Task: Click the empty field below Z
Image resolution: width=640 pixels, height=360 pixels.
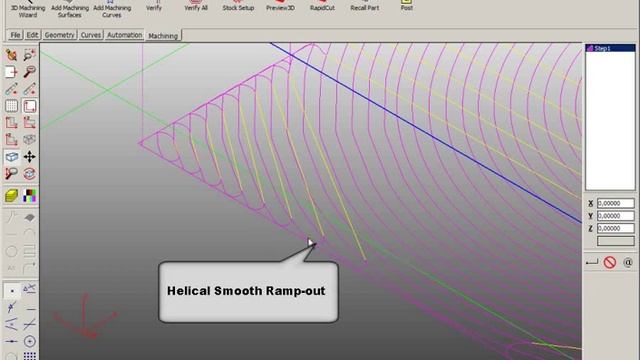Action: pos(616,241)
